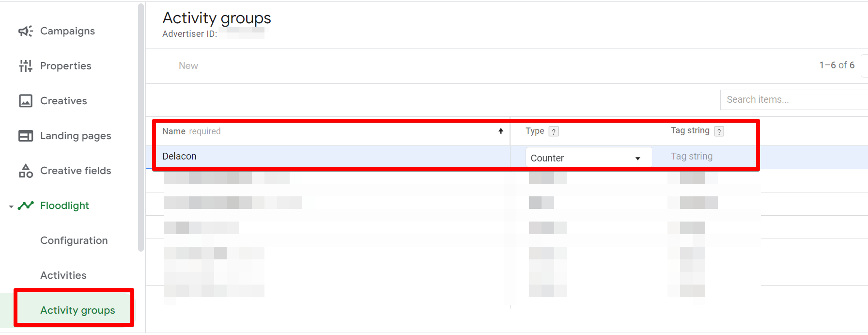868x335 pixels.
Task: Click the Creative fields shapes icon
Action: click(x=25, y=171)
